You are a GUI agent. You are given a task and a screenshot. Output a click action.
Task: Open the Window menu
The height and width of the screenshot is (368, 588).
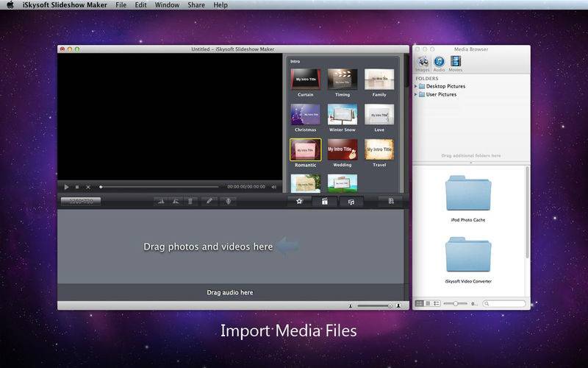coord(168,5)
